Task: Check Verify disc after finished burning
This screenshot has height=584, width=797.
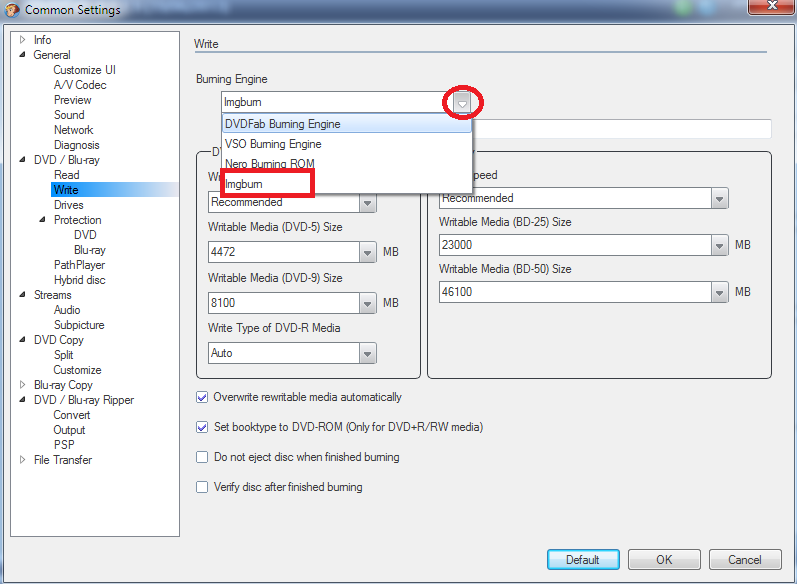Action: 202,487
